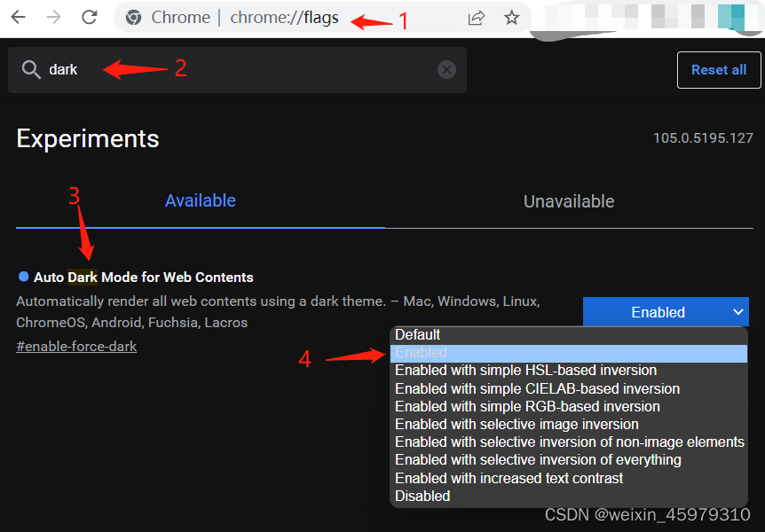The image size is (765, 532).
Task: Click the Reset all button
Action: click(x=719, y=70)
